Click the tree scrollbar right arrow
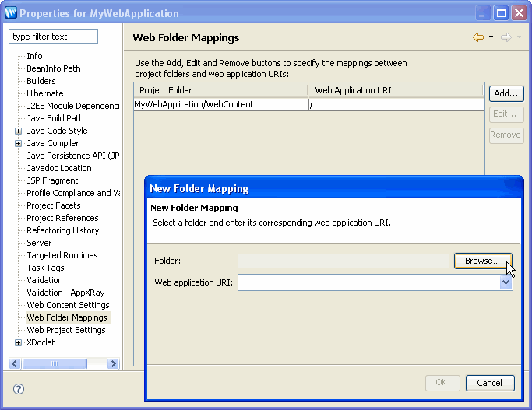 (x=113, y=364)
